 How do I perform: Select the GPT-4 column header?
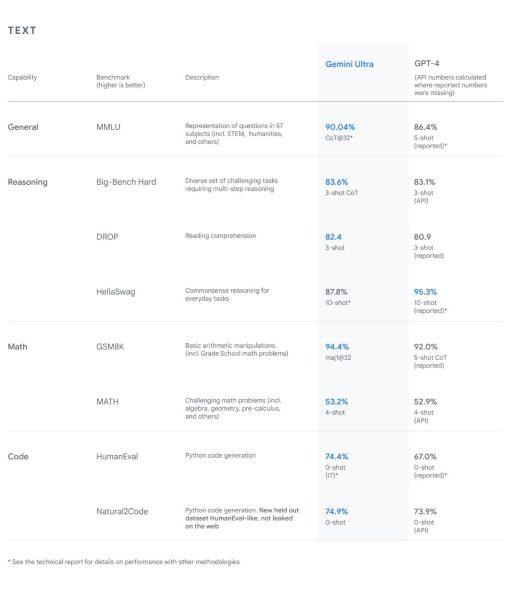pyautogui.click(x=426, y=63)
